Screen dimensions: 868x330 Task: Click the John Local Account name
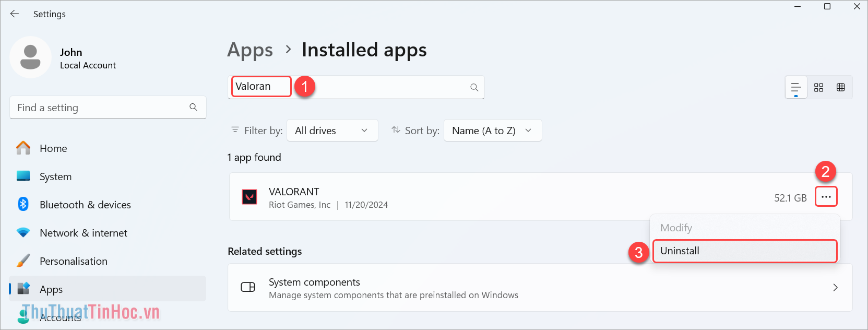pyautogui.click(x=88, y=58)
